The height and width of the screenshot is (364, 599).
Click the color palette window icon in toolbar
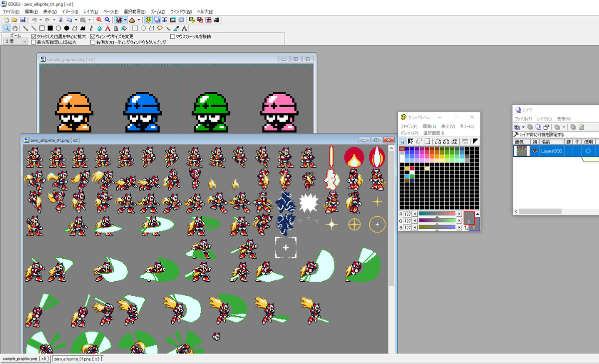148,19
